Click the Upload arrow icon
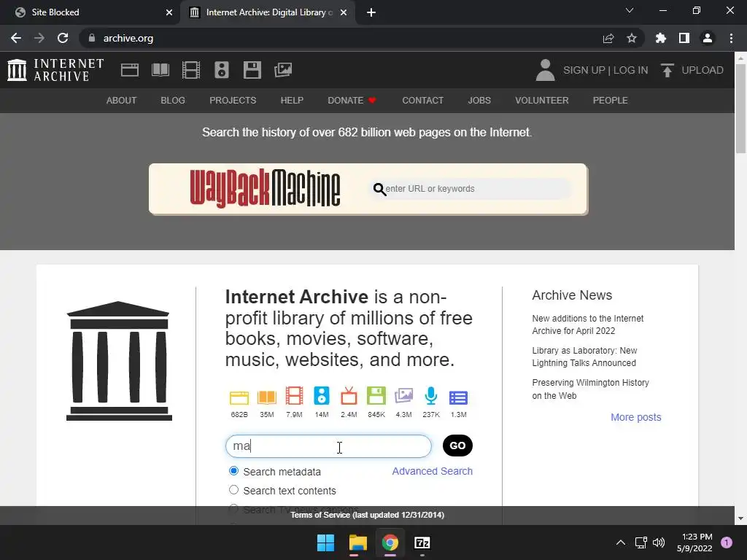Viewport: 747px width, 560px height. tap(667, 70)
